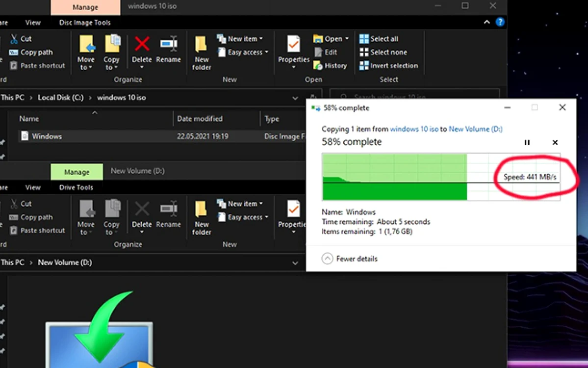Sort by Name column header
Screen dimensions: 588x368
click(x=29, y=119)
